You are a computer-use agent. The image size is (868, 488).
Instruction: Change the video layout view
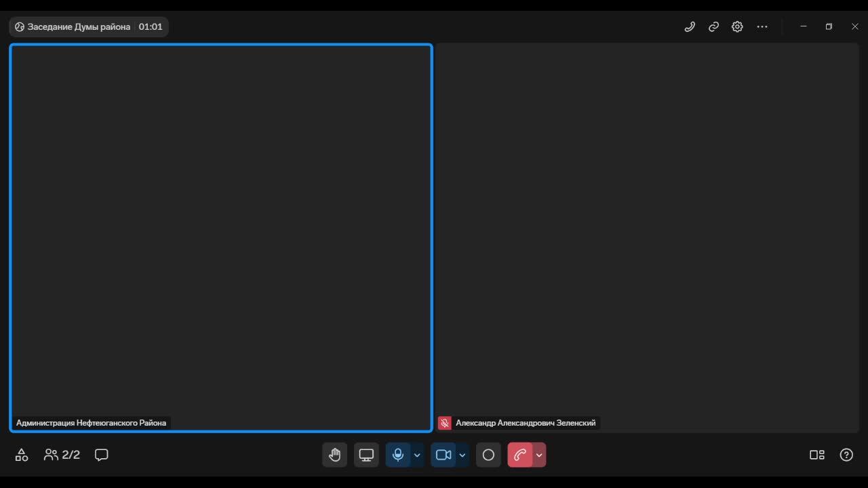(817, 455)
